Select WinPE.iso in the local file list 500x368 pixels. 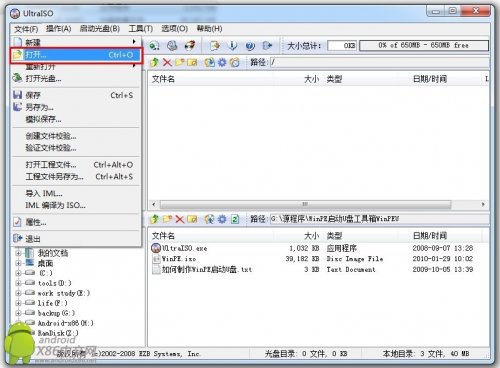click(179, 259)
